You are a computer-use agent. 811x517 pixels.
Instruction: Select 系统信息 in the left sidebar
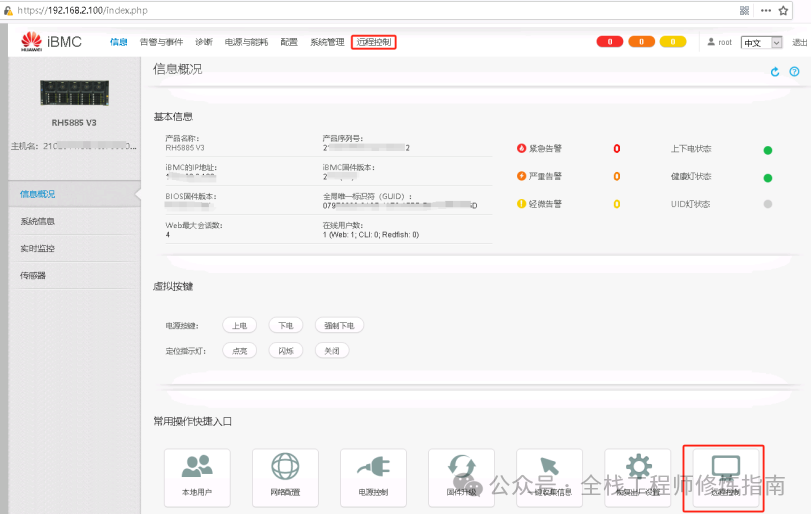[38, 221]
